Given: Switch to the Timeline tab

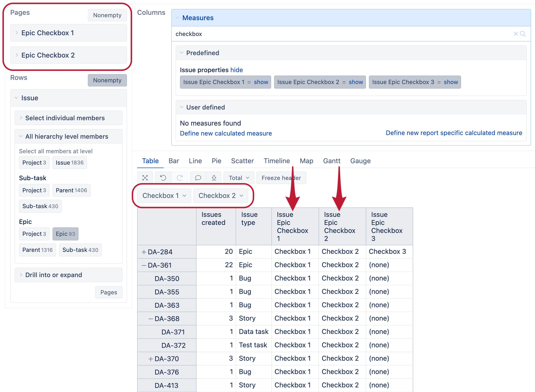Looking at the screenshot, I should point(277,161).
